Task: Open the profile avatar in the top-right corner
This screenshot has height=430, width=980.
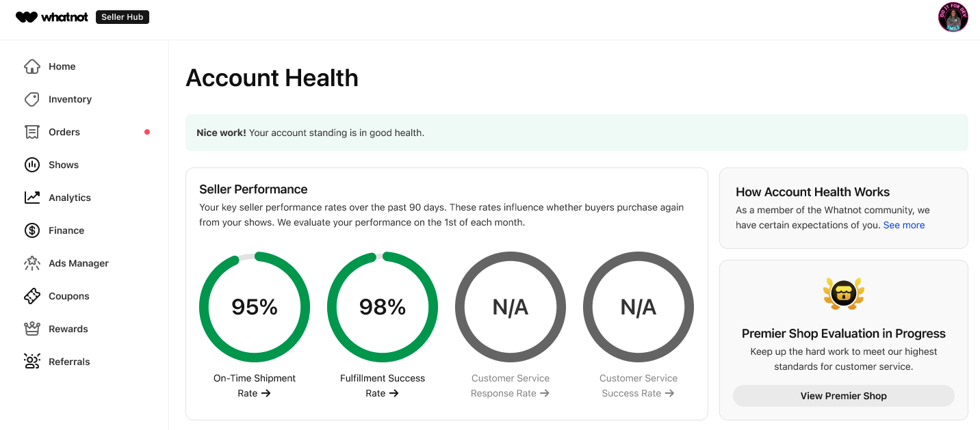Action: click(953, 17)
